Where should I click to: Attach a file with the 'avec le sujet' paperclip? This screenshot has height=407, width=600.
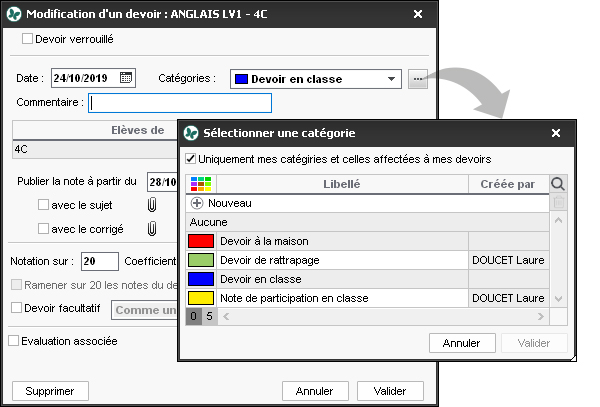(152, 205)
